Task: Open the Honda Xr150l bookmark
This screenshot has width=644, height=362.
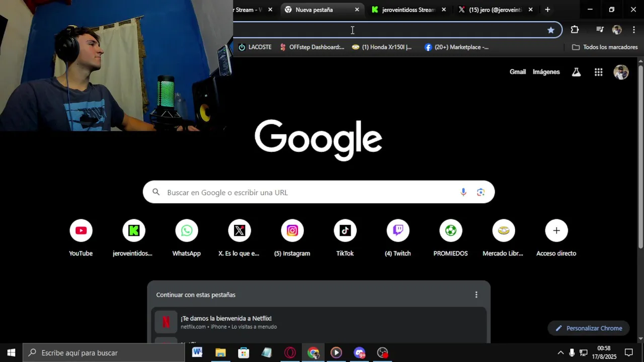Action: pos(382,47)
